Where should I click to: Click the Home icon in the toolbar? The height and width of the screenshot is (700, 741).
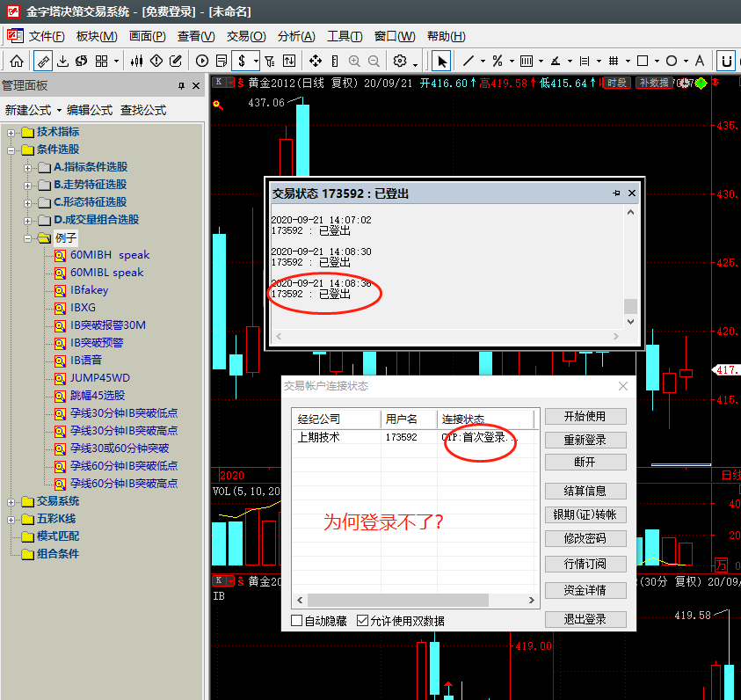17,61
